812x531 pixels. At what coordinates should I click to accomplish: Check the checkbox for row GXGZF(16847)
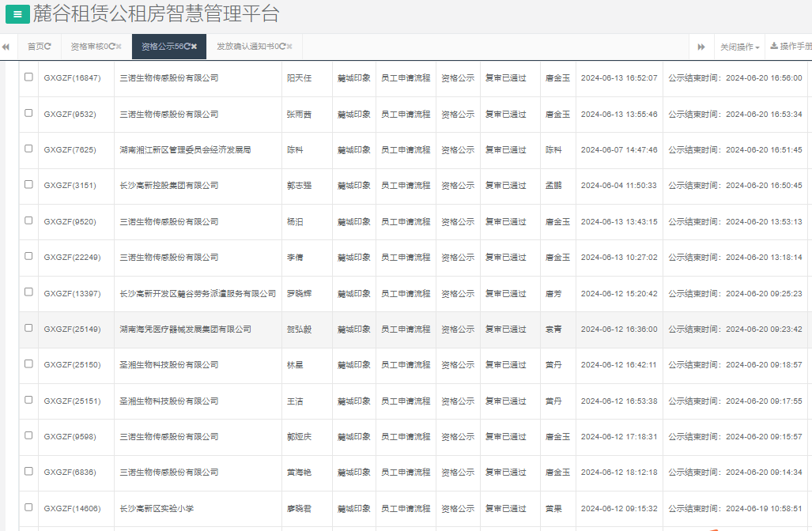pos(29,77)
